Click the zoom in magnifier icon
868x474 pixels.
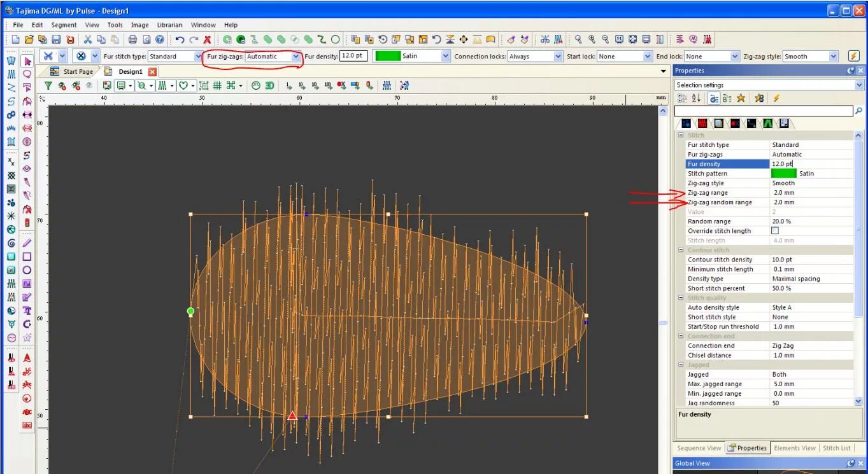592,39
